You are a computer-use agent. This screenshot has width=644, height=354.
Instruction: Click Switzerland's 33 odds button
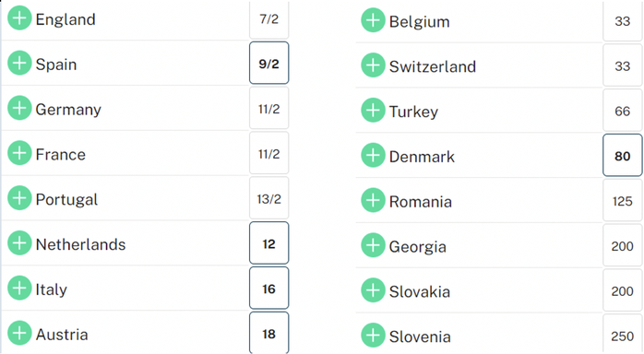[623, 65]
